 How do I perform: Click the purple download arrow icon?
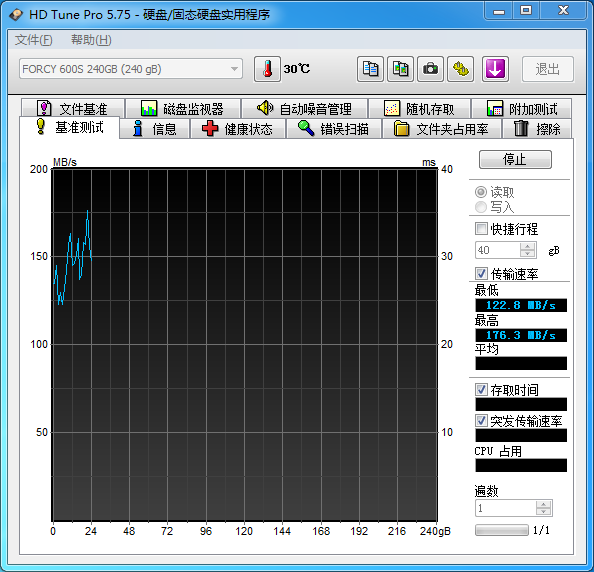(x=495, y=69)
